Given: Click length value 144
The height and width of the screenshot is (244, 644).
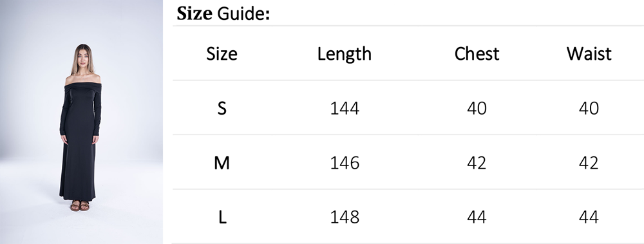Looking at the screenshot, I should (345, 108).
